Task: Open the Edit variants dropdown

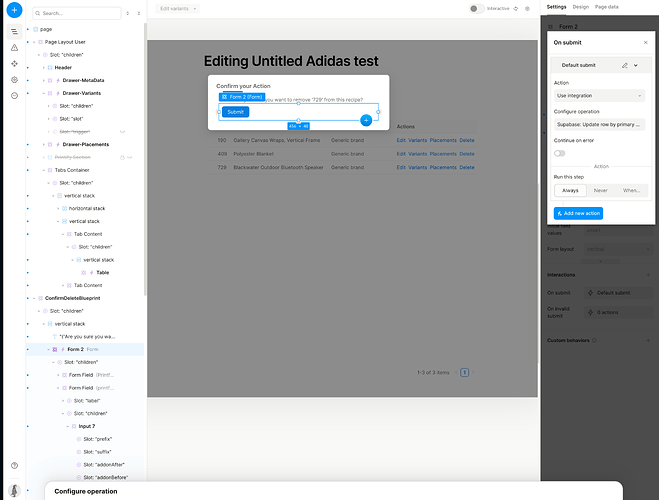Action: pyautogui.click(x=177, y=8)
